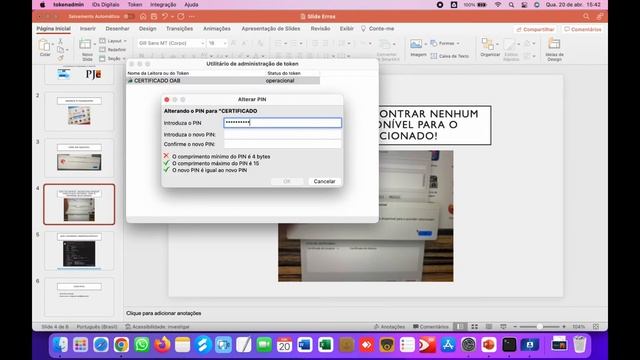Switch to the Desenhar ribbon tab

point(117,29)
